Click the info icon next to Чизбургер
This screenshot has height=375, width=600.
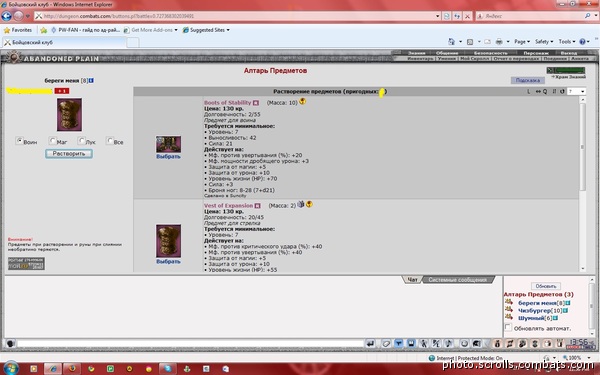pyautogui.click(x=565, y=310)
